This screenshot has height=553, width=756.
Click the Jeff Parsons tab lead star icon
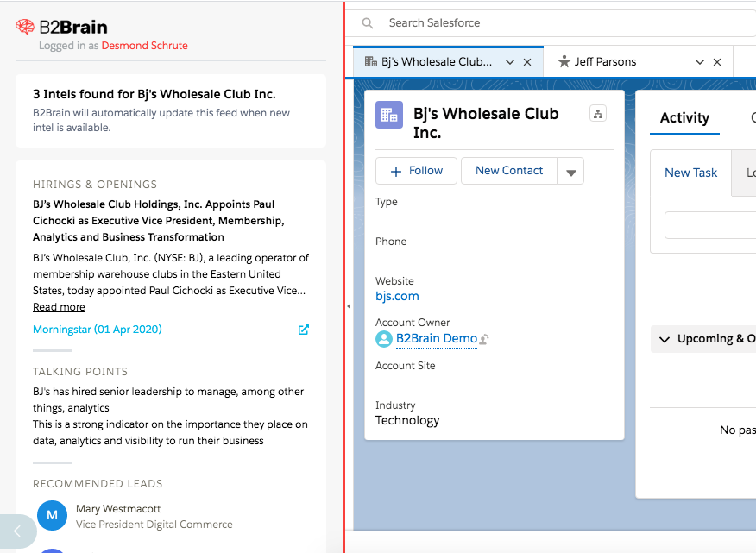564,62
